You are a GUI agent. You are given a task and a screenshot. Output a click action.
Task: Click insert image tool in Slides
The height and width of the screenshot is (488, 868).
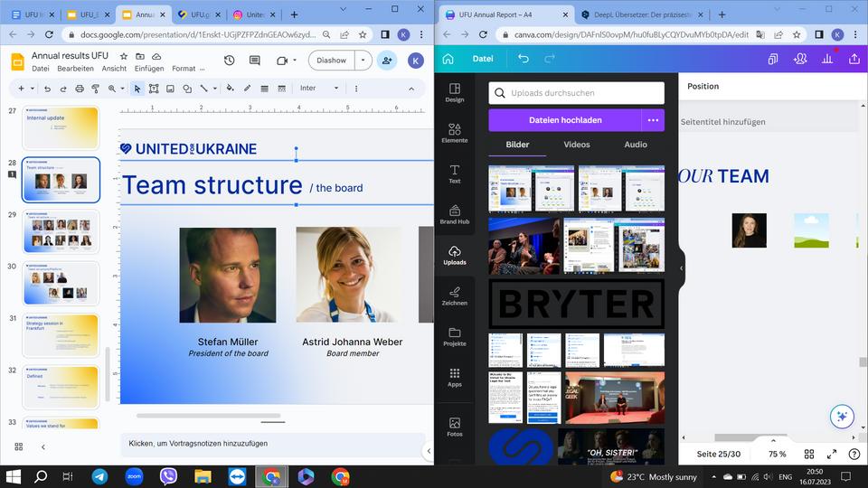point(171,89)
